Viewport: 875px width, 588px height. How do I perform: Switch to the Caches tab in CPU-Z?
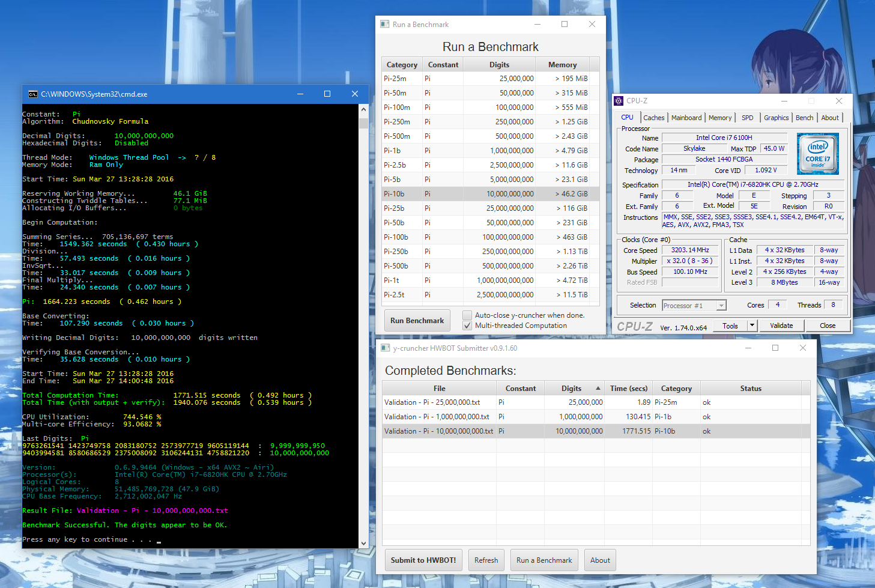654,118
